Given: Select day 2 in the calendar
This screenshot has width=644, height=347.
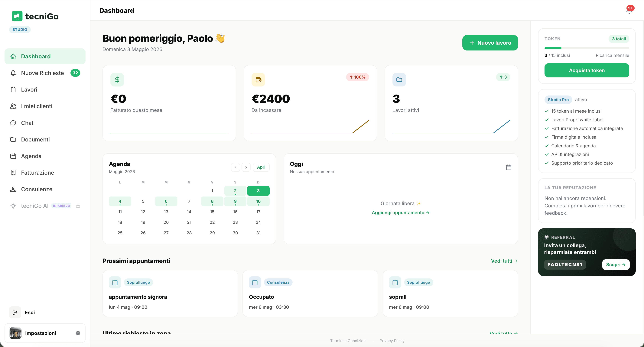Looking at the screenshot, I should [x=235, y=191].
